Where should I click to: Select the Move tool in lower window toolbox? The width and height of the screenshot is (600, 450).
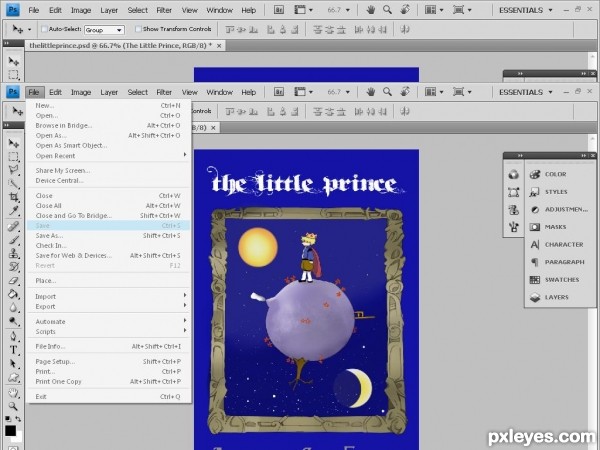pyautogui.click(x=13, y=143)
